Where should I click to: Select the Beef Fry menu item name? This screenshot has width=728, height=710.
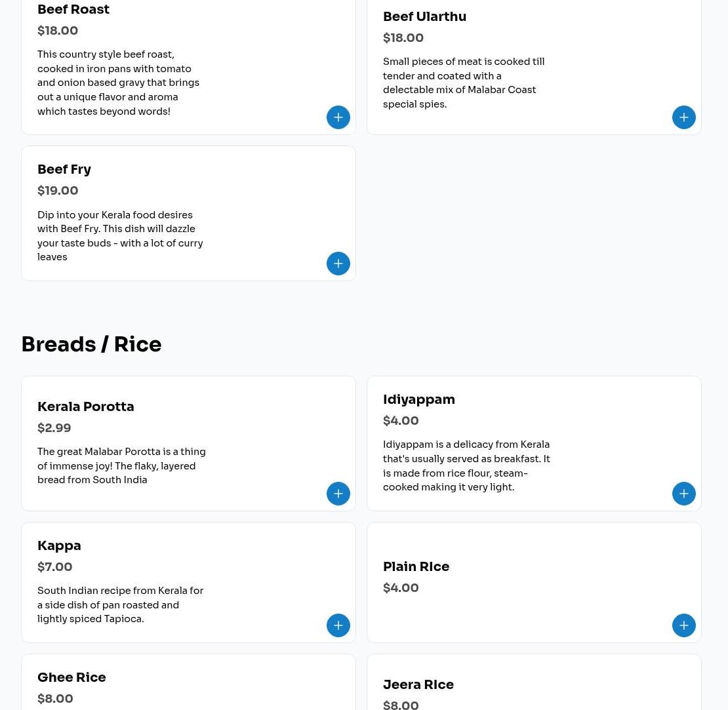[64, 170]
